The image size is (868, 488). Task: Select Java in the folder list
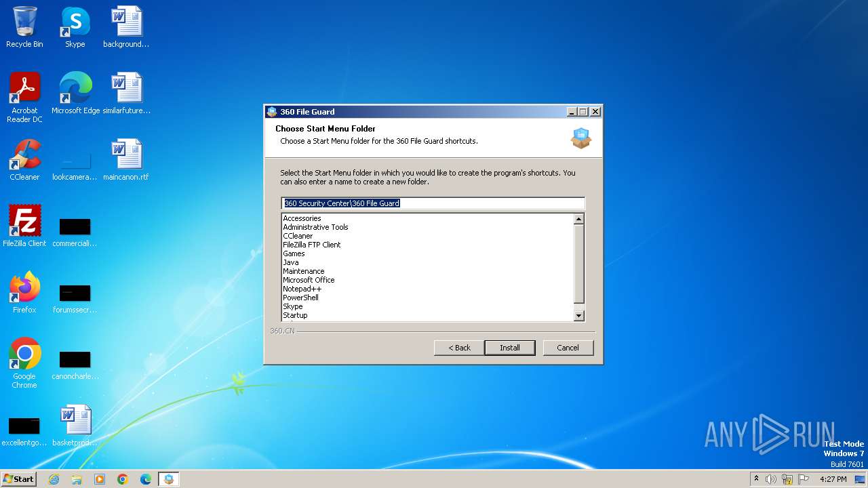[290, 262]
